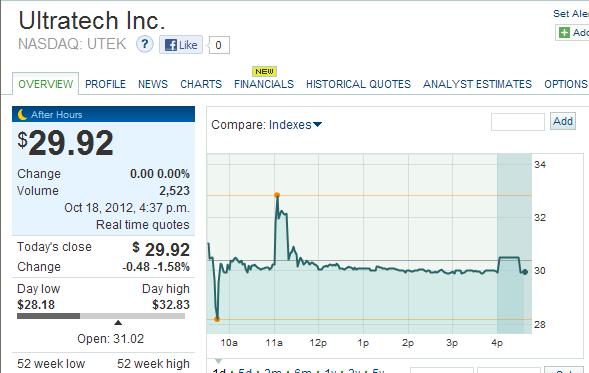Click the day low-high range bar
Screen dimensions: 589x373
coord(101,316)
